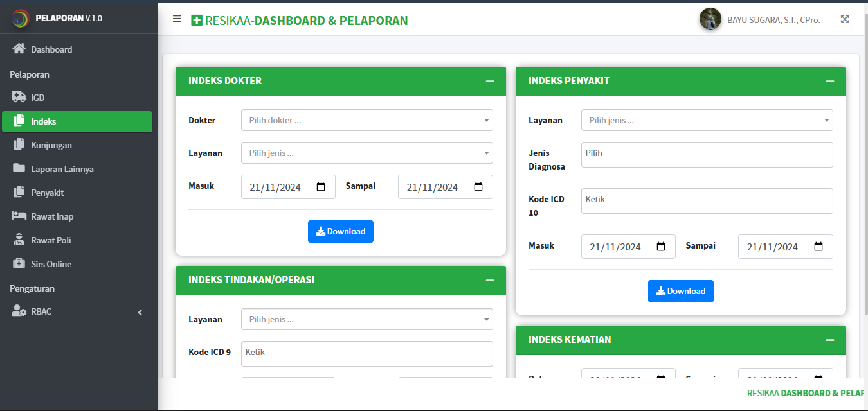Click the user avatar photo
This screenshot has width=868, height=411.
click(x=710, y=19)
